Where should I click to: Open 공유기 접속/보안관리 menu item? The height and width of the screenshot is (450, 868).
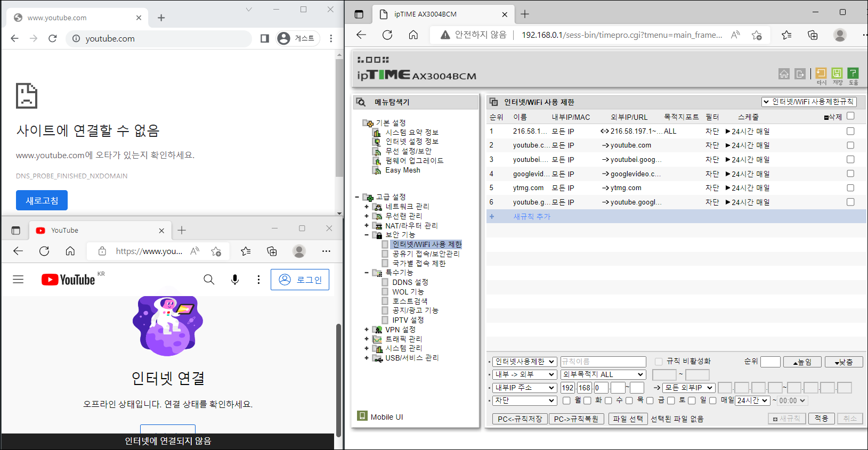[x=426, y=254]
